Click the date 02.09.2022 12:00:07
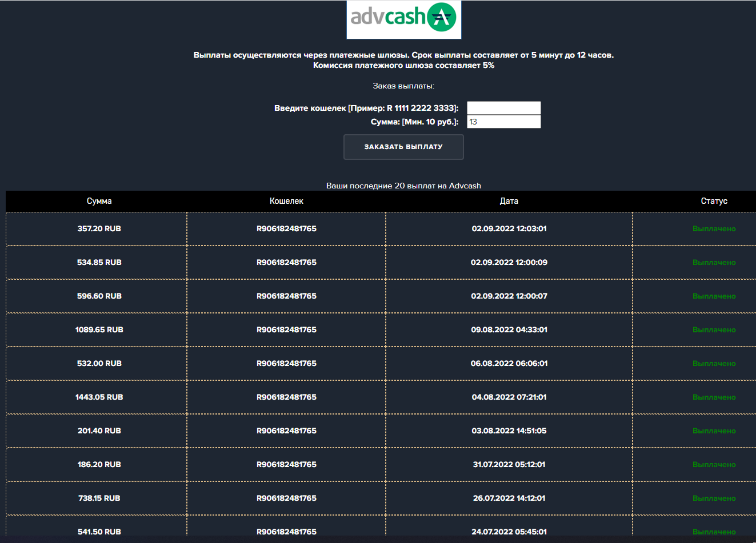The width and height of the screenshot is (756, 543). [x=509, y=296]
